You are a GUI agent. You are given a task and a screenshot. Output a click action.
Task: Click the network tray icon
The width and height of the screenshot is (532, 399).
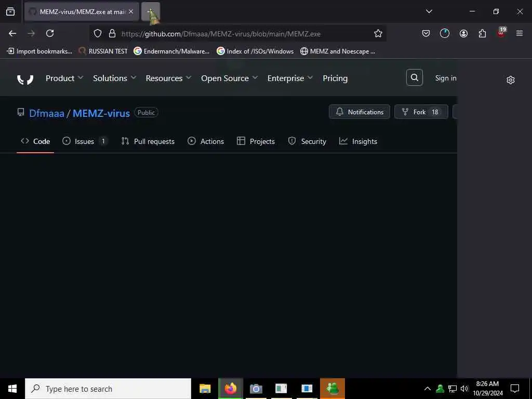(x=453, y=389)
